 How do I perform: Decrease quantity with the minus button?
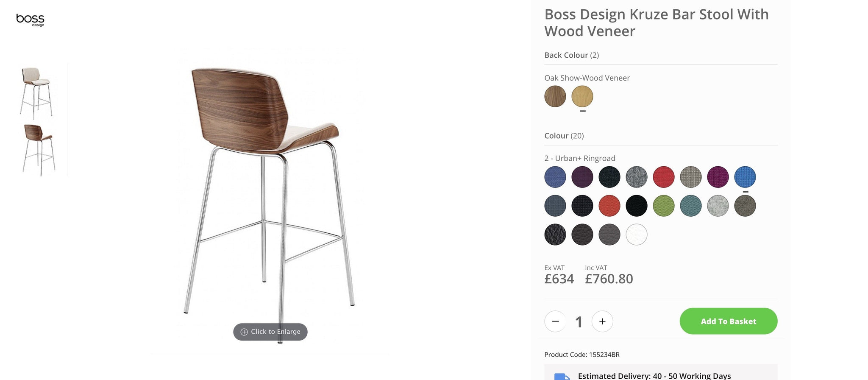click(555, 321)
